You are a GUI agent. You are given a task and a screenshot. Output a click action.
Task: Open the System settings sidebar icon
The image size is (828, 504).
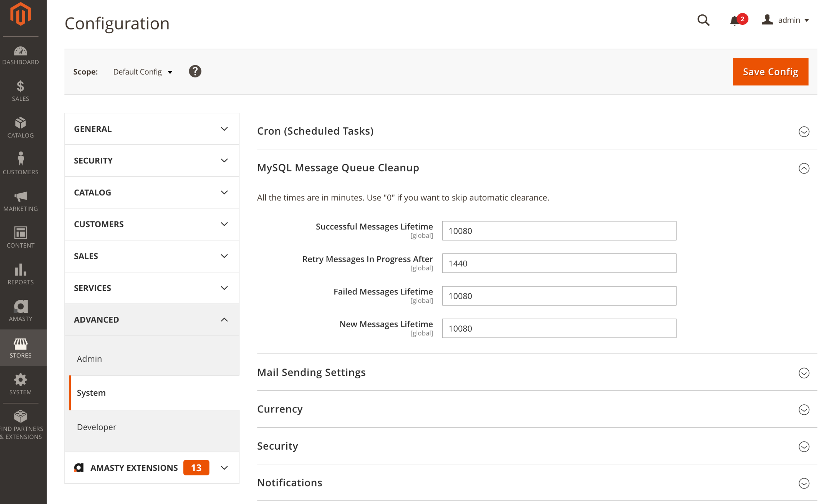point(21,382)
